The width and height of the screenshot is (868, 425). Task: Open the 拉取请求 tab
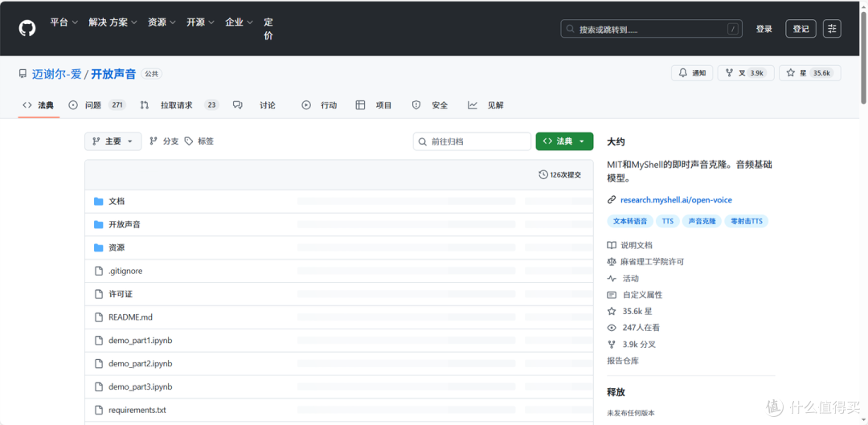tap(179, 105)
